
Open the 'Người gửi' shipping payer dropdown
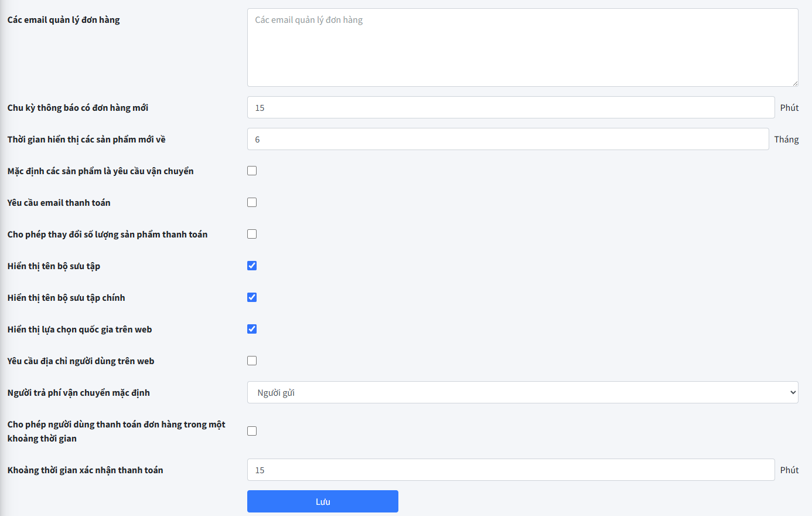(x=522, y=392)
